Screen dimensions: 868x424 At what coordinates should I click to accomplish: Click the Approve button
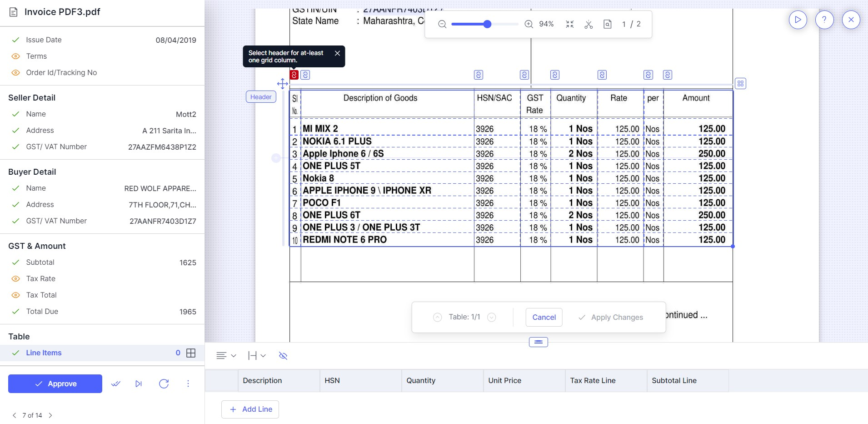(x=55, y=384)
